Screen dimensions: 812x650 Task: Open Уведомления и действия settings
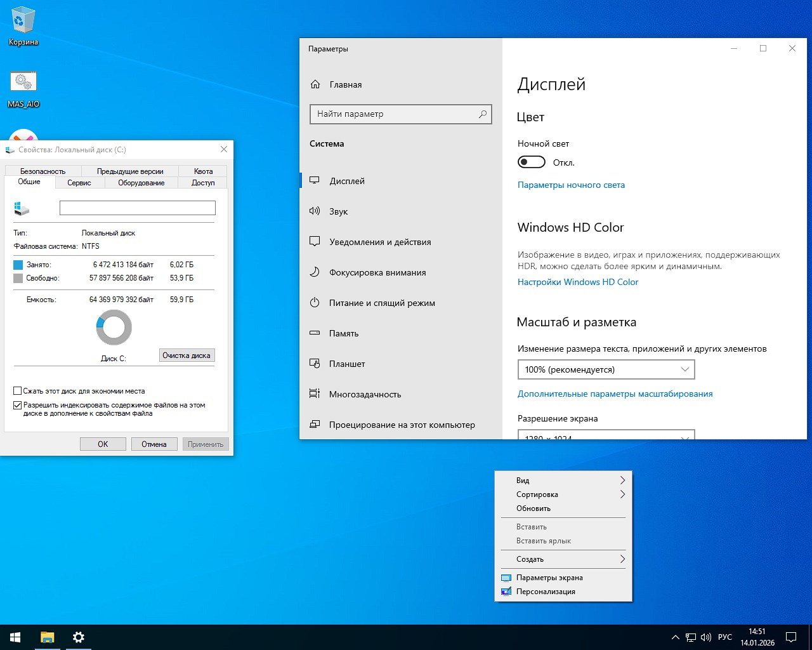pyautogui.click(x=379, y=242)
